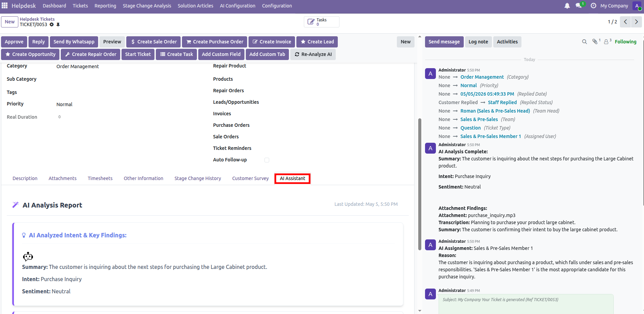The height and width of the screenshot is (314, 644).
Task: Click Add Custom Field button
Action: click(x=221, y=54)
